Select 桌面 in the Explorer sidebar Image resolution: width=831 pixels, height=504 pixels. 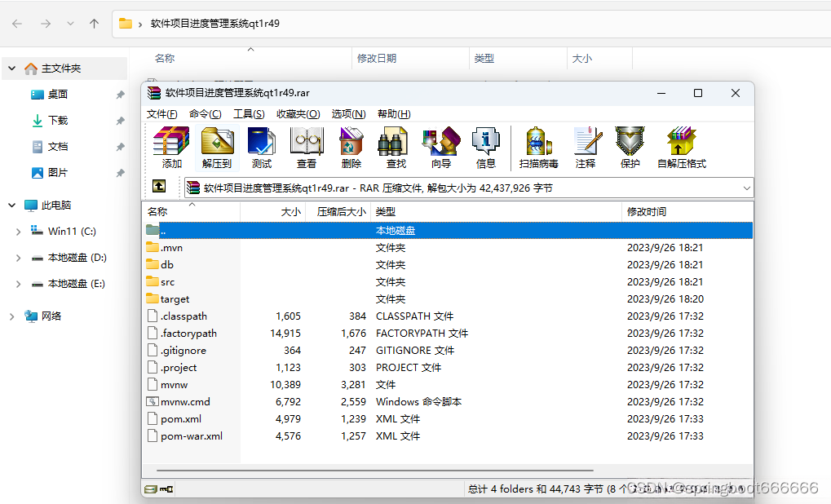tap(57, 95)
